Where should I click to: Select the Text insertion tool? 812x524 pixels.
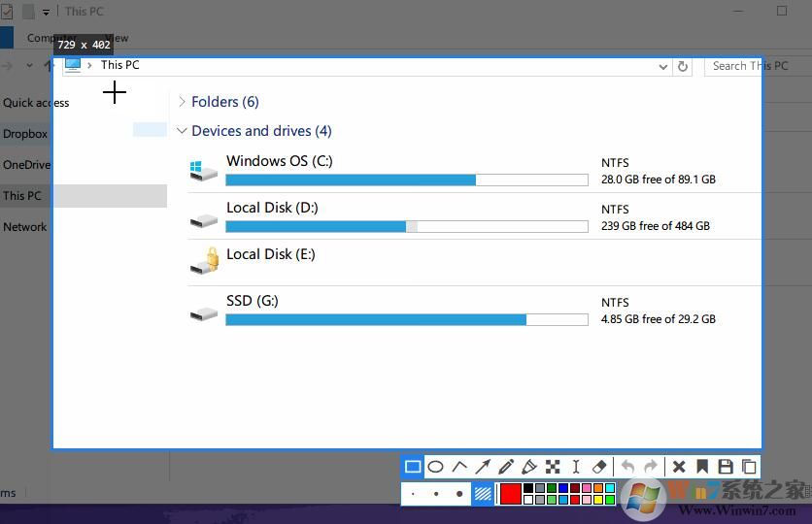[x=576, y=467]
